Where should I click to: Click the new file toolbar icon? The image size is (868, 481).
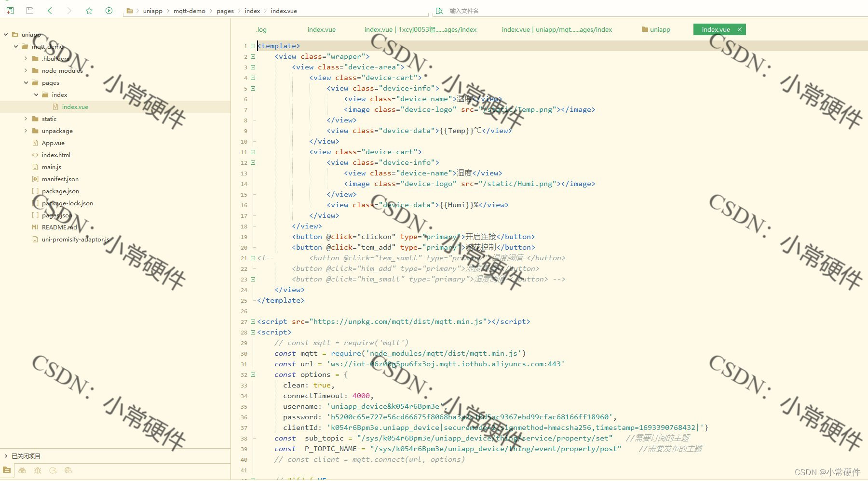point(10,11)
